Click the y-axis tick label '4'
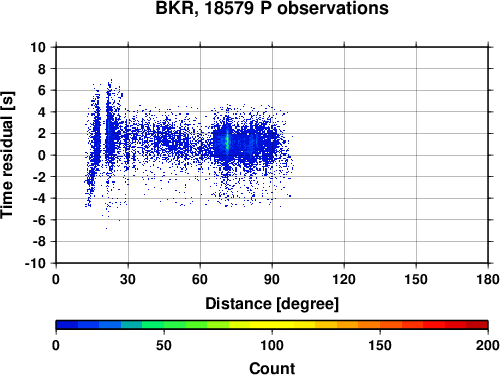Viewport: 500px width, 375px height. coord(42,112)
